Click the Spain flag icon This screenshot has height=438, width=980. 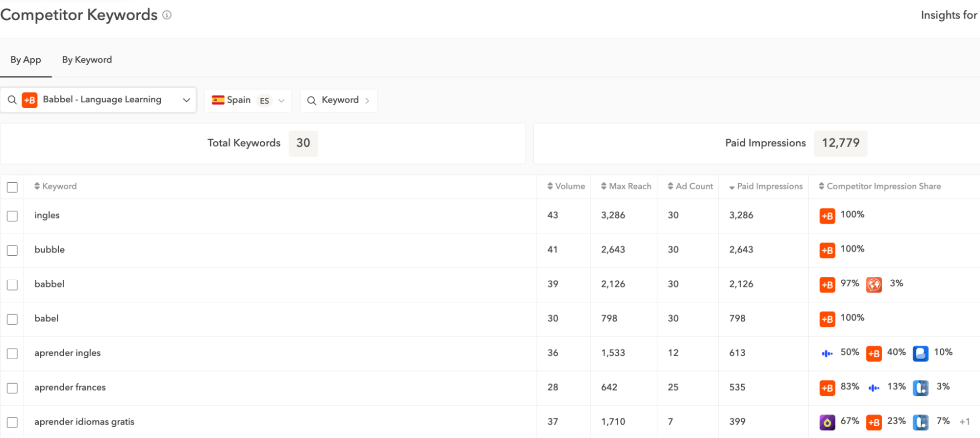pyautogui.click(x=218, y=100)
